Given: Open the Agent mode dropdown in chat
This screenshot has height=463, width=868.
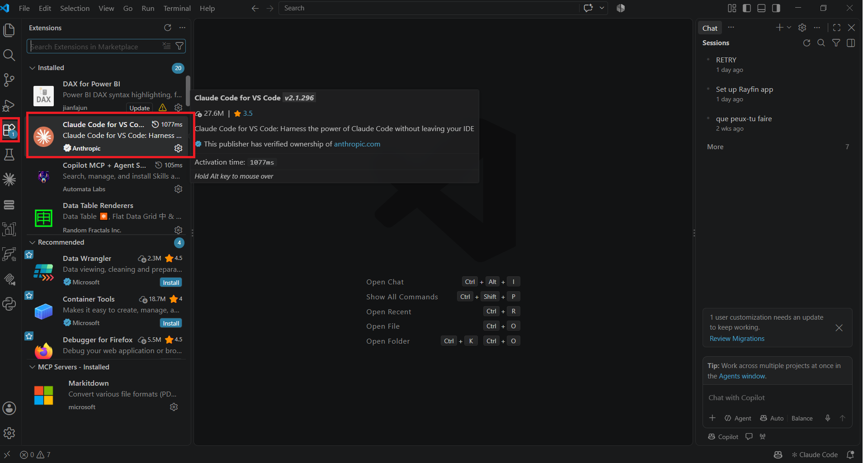Looking at the screenshot, I should coord(738,418).
